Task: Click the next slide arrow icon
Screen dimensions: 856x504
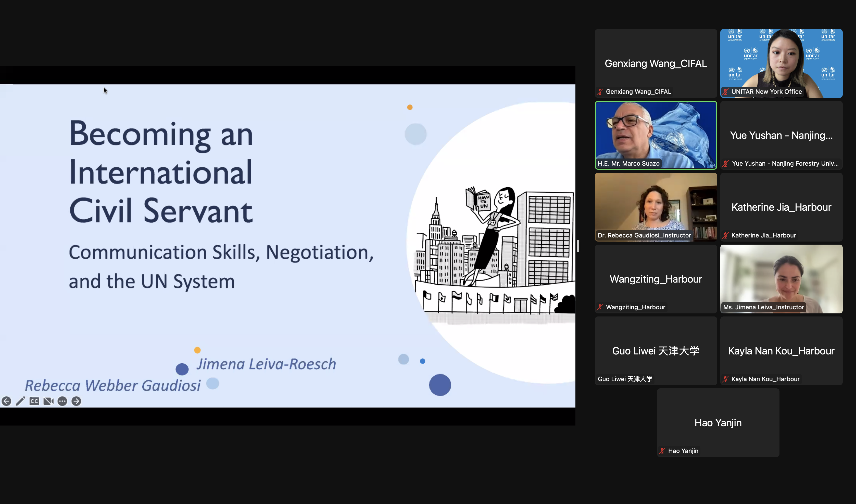Action: pos(77,401)
